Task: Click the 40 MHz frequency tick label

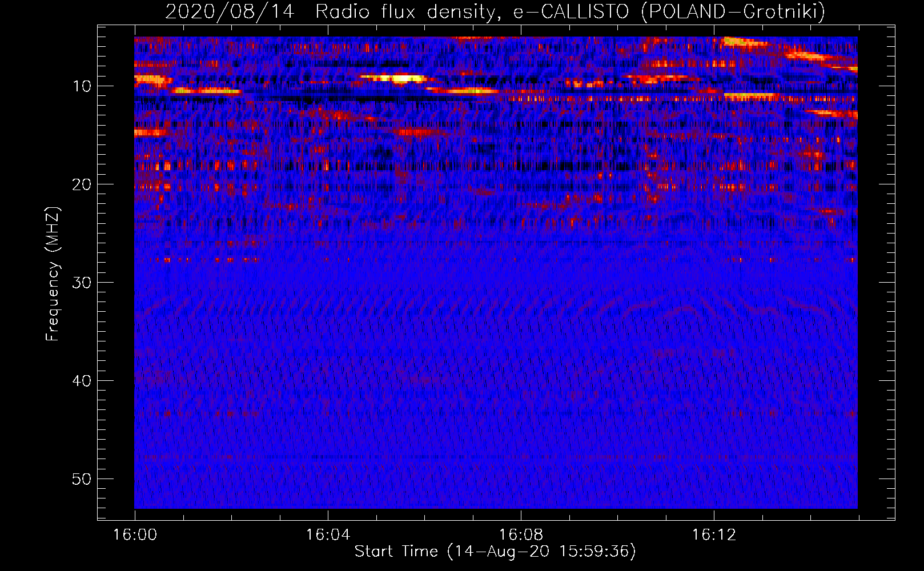Action: [x=82, y=381]
